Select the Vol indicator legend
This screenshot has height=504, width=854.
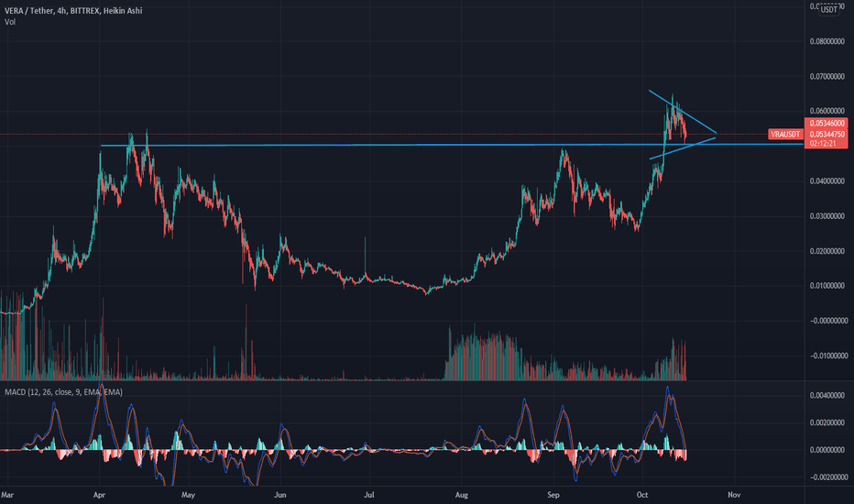[x=10, y=22]
